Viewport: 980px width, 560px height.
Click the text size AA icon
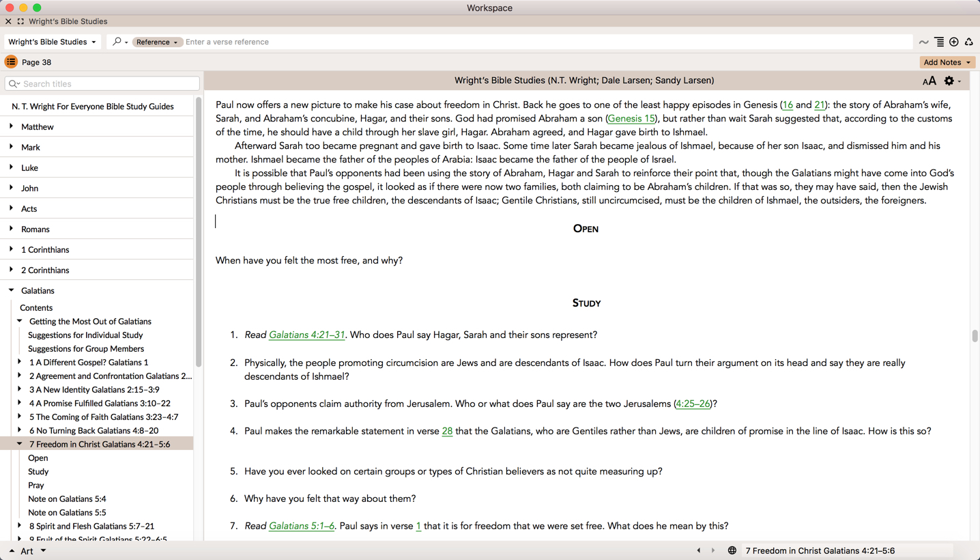929,81
